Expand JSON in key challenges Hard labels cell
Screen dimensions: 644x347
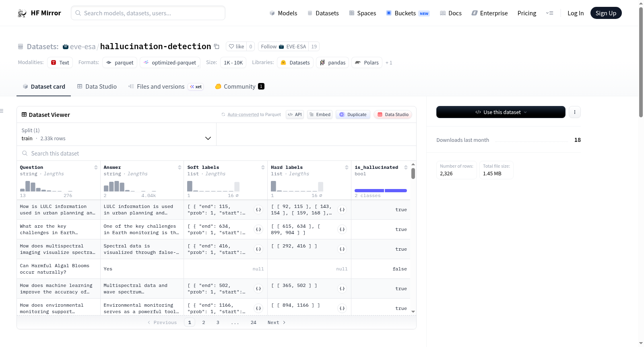tap(342, 229)
